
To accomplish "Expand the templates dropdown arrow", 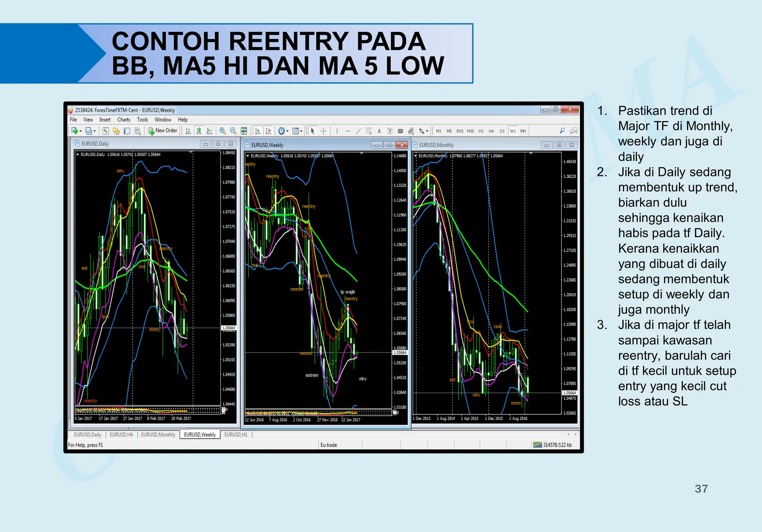I will 301,131.
